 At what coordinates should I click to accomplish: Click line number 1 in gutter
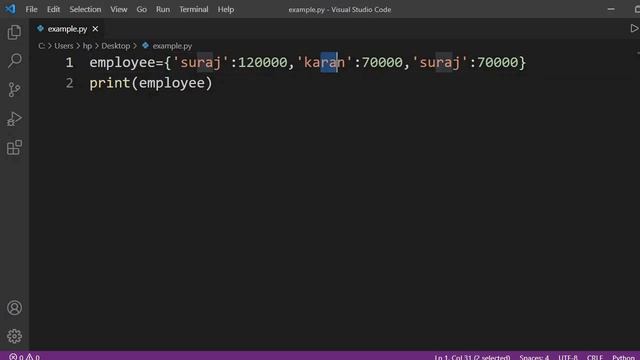(x=69, y=62)
